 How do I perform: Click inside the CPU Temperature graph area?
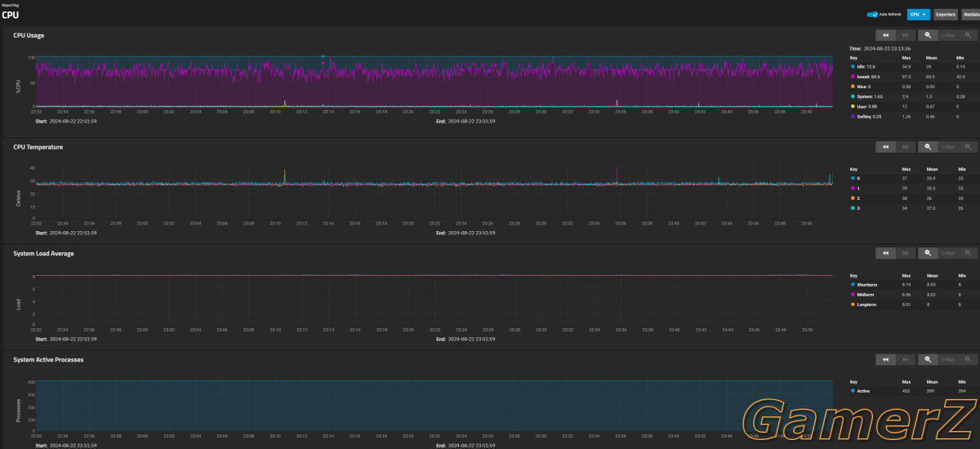(433, 192)
